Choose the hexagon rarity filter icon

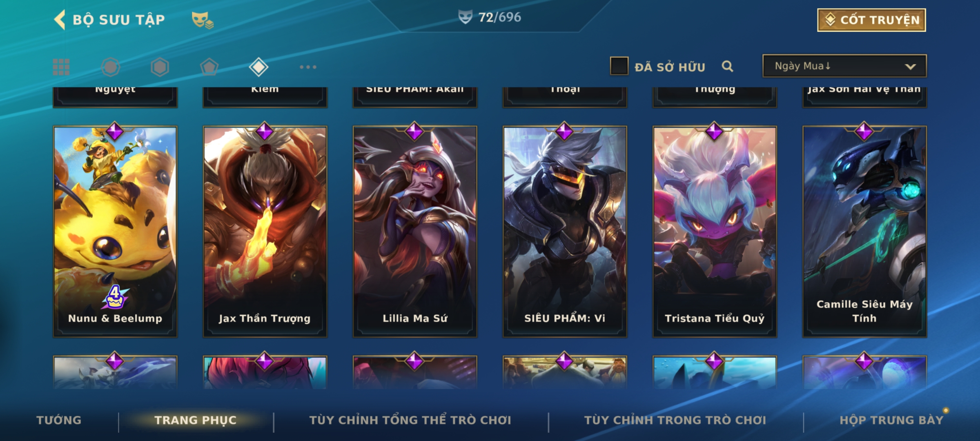160,67
